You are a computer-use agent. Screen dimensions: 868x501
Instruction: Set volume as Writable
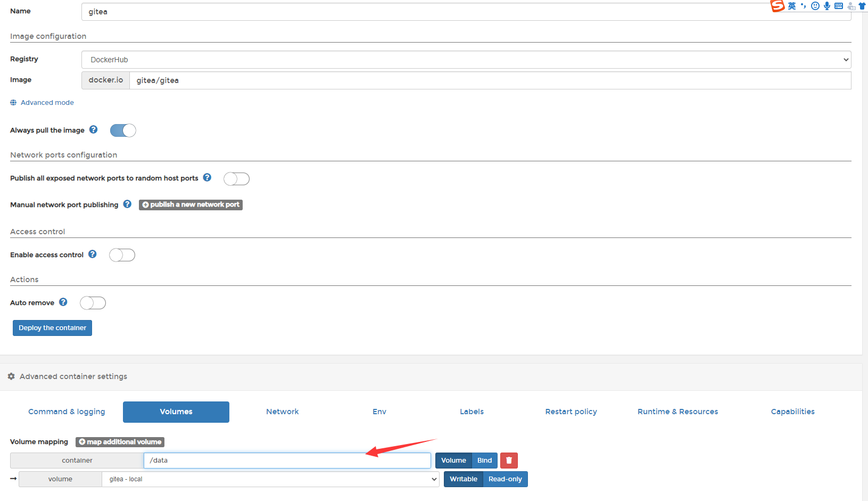(x=464, y=479)
